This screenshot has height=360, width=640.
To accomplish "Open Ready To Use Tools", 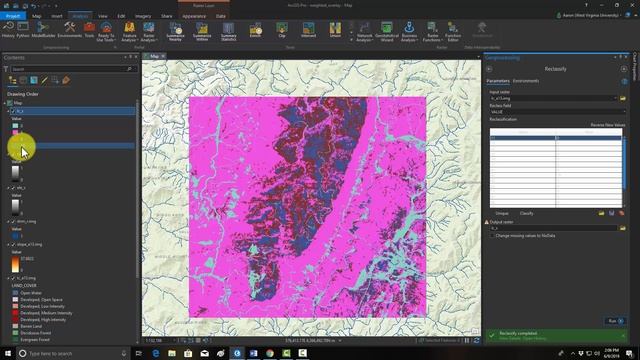I will [106, 32].
